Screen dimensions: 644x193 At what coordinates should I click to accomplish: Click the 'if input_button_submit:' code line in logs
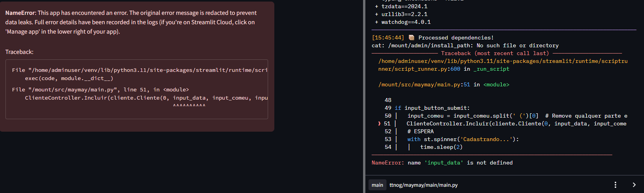pyautogui.click(x=432, y=108)
